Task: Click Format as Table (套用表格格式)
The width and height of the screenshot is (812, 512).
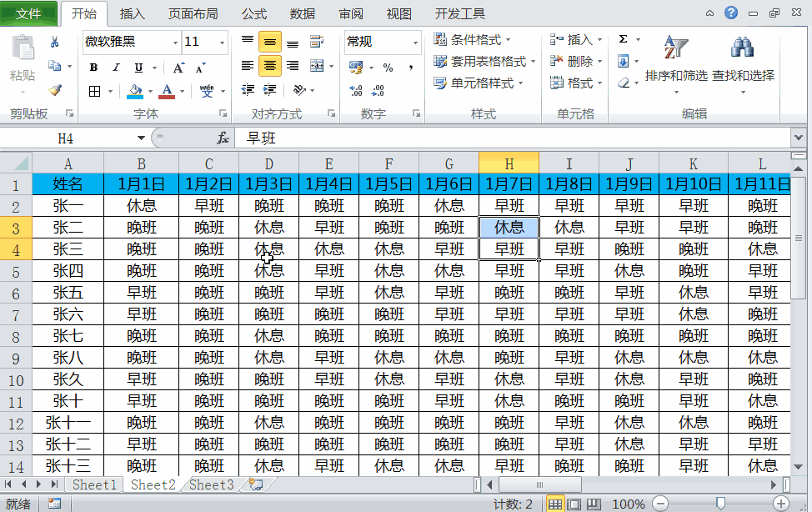Action: (x=482, y=62)
